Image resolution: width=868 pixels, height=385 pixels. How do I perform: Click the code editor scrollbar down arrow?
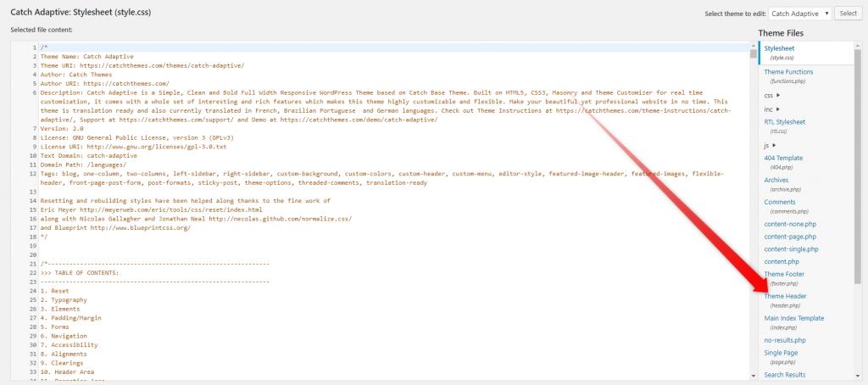[754, 374]
